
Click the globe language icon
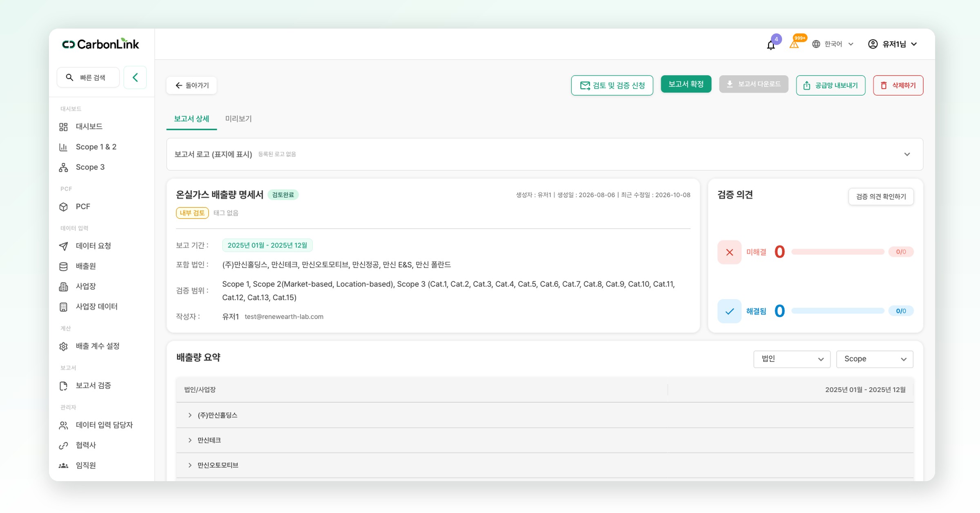(816, 44)
